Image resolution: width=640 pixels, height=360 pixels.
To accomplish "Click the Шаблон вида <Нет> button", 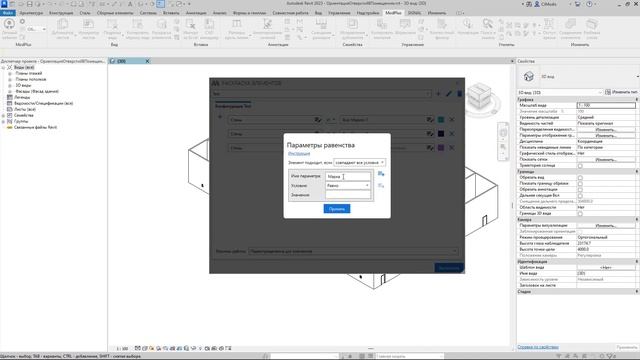I will click(606, 268).
